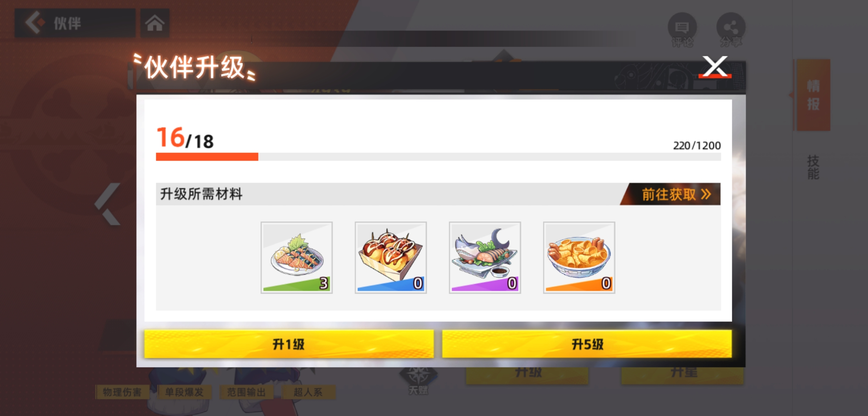Image resolution: width=868 pixels, height=416 pixels.
Task: Click the 升1级 level up button
Action: pos(289,344)
